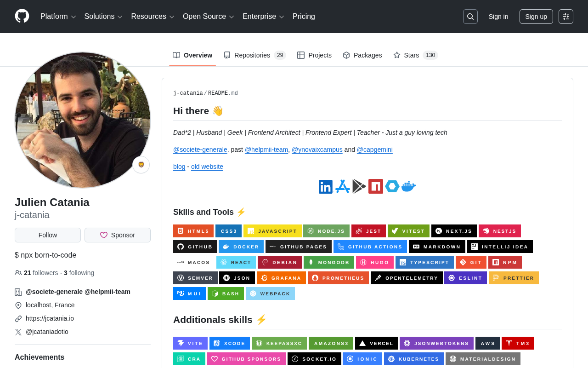Click the IntelliJ IDEA badge

pos(500,247)
